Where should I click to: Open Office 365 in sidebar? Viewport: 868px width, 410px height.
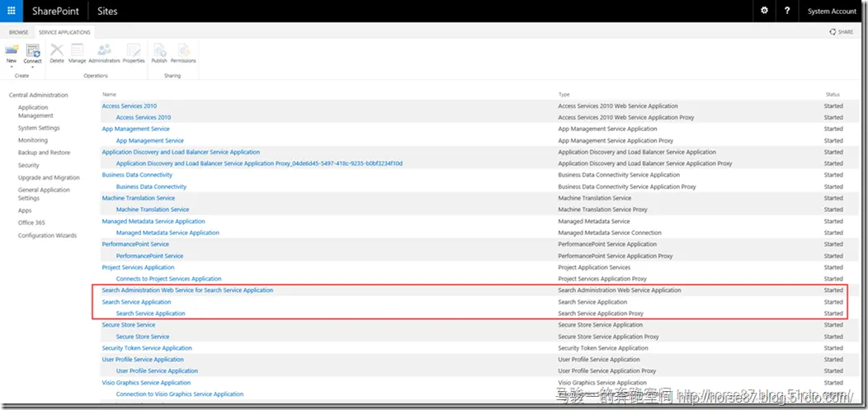click(31, 223)
